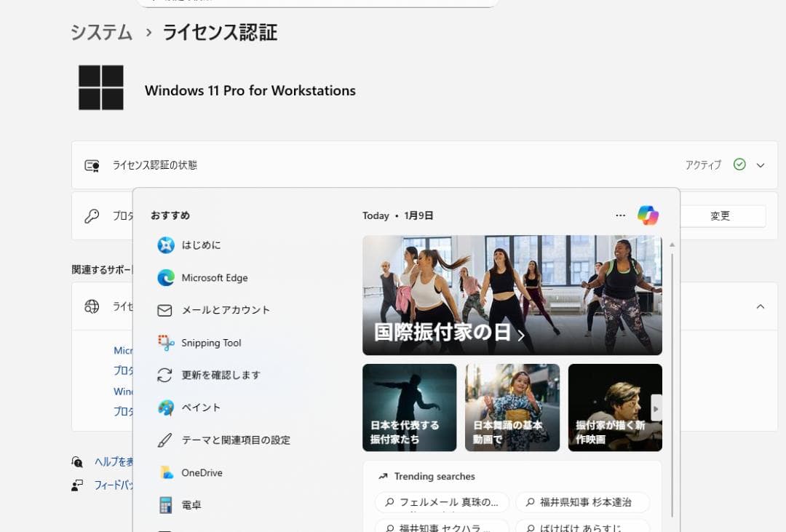
Task: Open the three-dot menu next to Today
Action: tap(620, 215)
